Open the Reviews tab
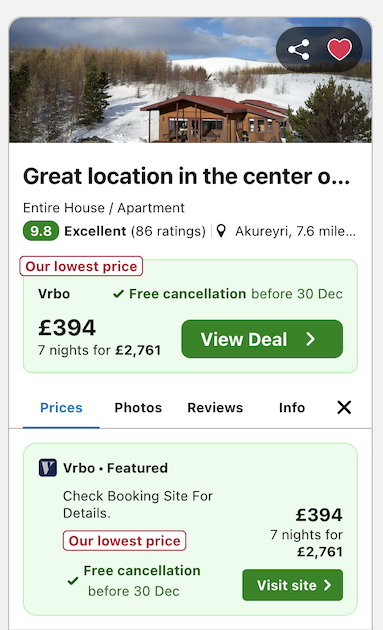 point(215,407)
